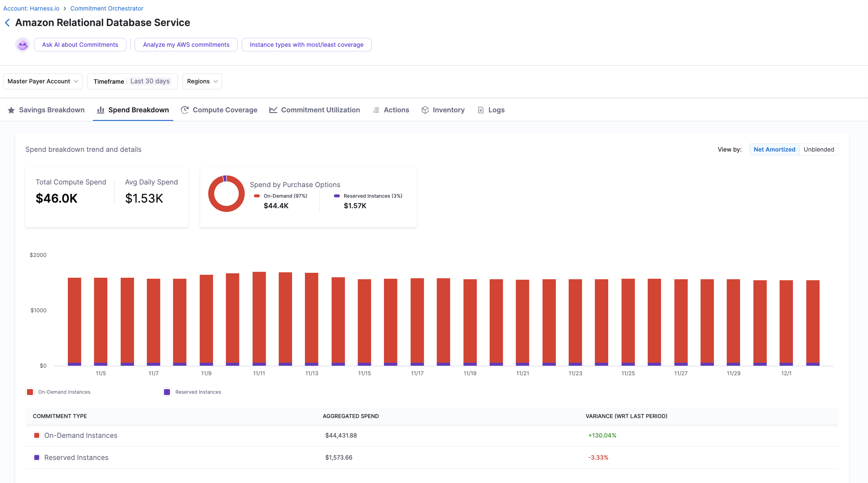Screen dimensions: 868x483
Task: Go to Commitment Orchestrator breadcrumb
Action: coord(106,8)
